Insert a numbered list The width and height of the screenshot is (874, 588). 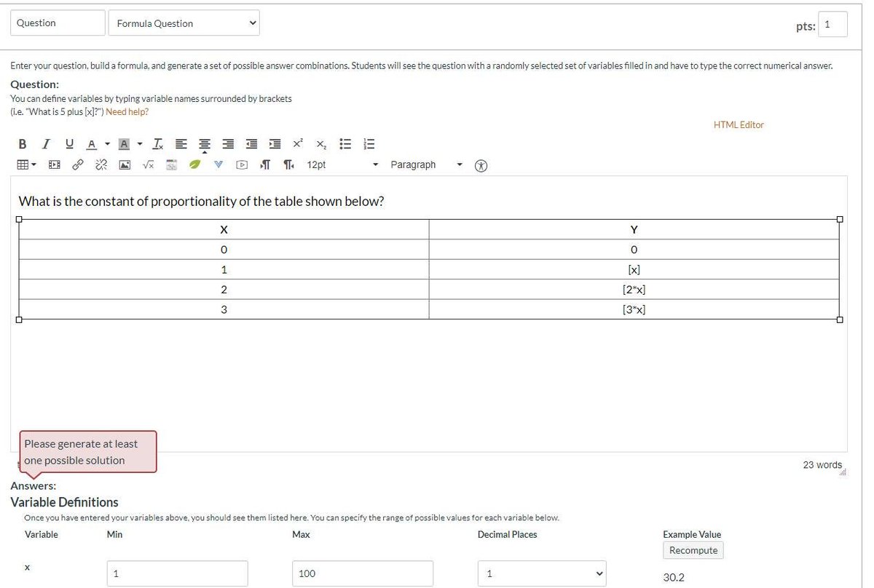(369, 144)
